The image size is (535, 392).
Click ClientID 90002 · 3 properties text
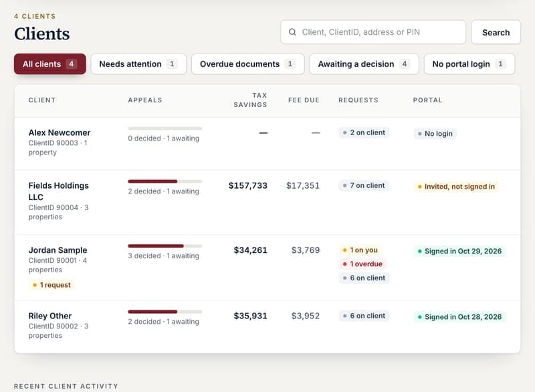click(x=58, y=331)
